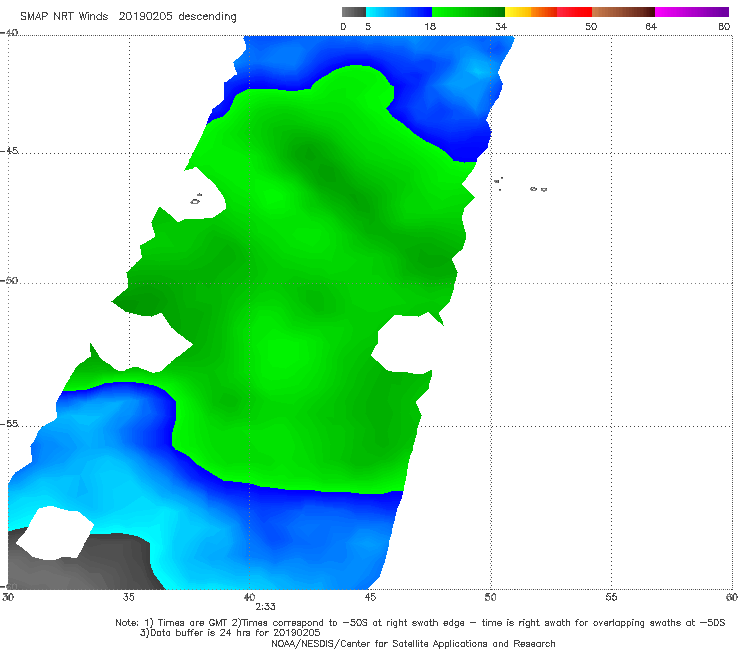The height and width of the screenshot is (650, 740).
Task: Click the longitude label '55'
Action: click(x=611, y=597)
